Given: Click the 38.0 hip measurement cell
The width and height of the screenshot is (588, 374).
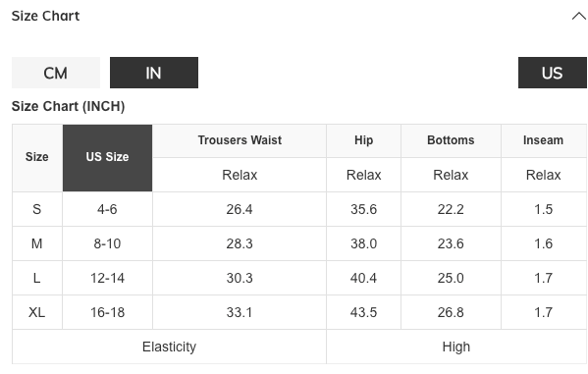Looking at the screenshot, I should click(x=364, y=243).
